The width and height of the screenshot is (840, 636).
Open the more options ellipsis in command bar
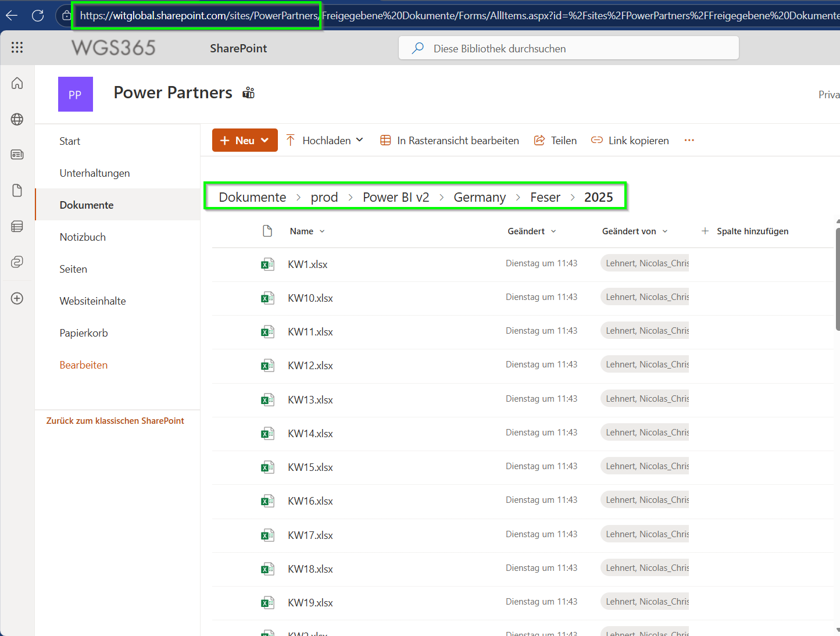click(689, 140)
